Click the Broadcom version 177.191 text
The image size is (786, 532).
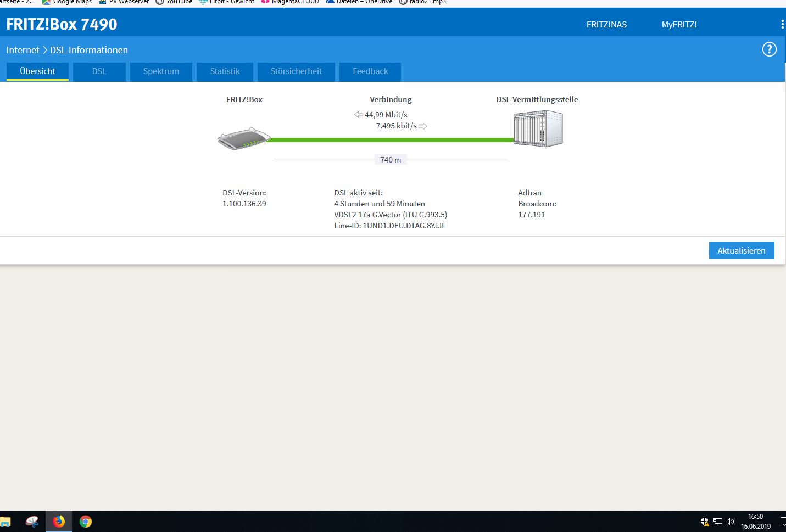(532, 215)
